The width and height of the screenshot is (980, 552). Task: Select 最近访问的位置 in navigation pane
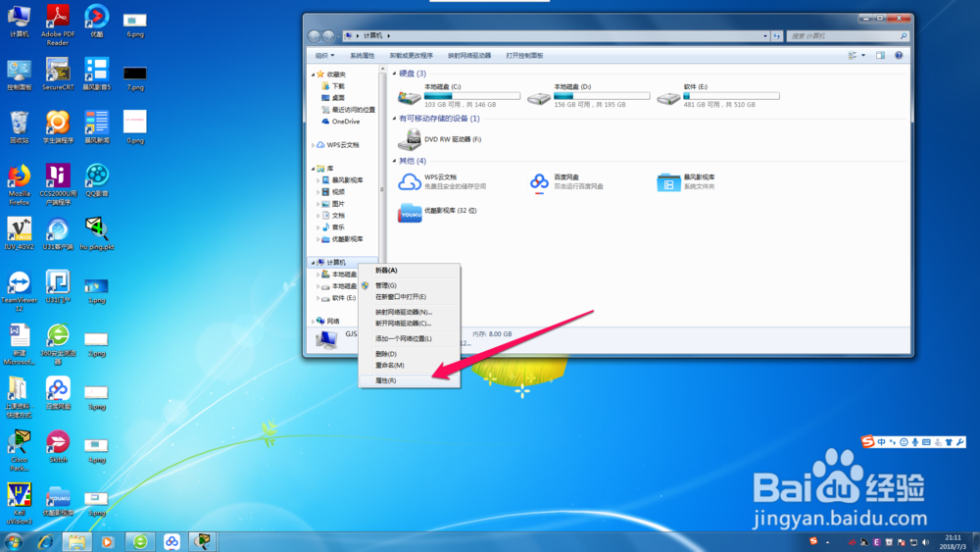[x=348, y=110]
